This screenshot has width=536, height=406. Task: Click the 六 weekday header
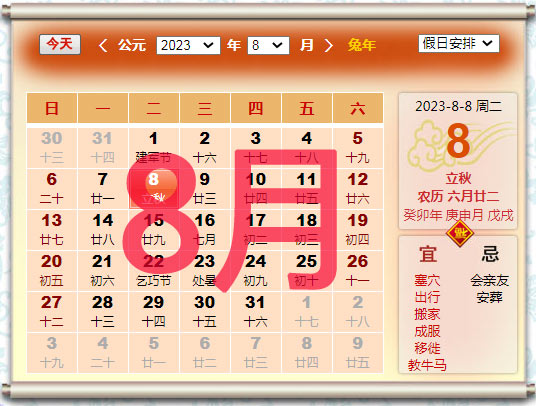pos(358,108)
